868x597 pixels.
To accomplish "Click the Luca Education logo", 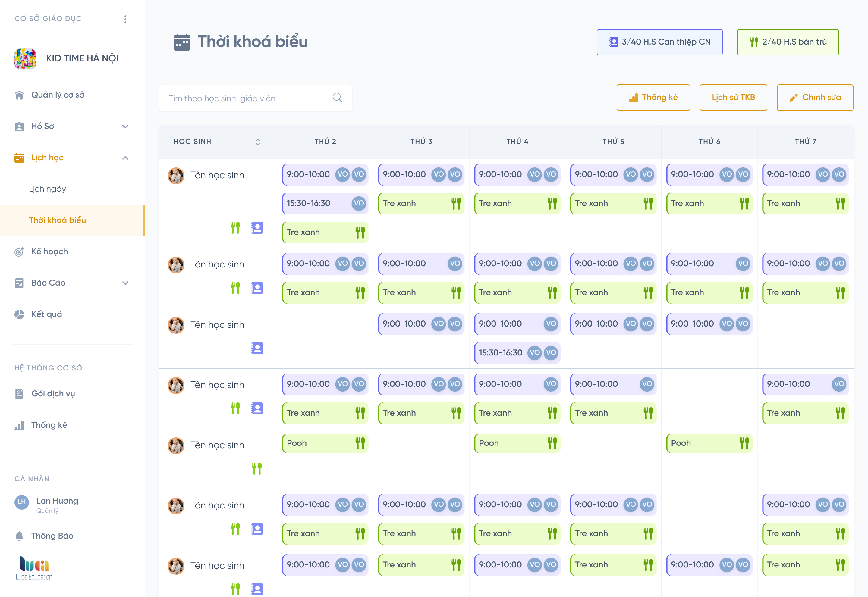I will coord(34,568).
